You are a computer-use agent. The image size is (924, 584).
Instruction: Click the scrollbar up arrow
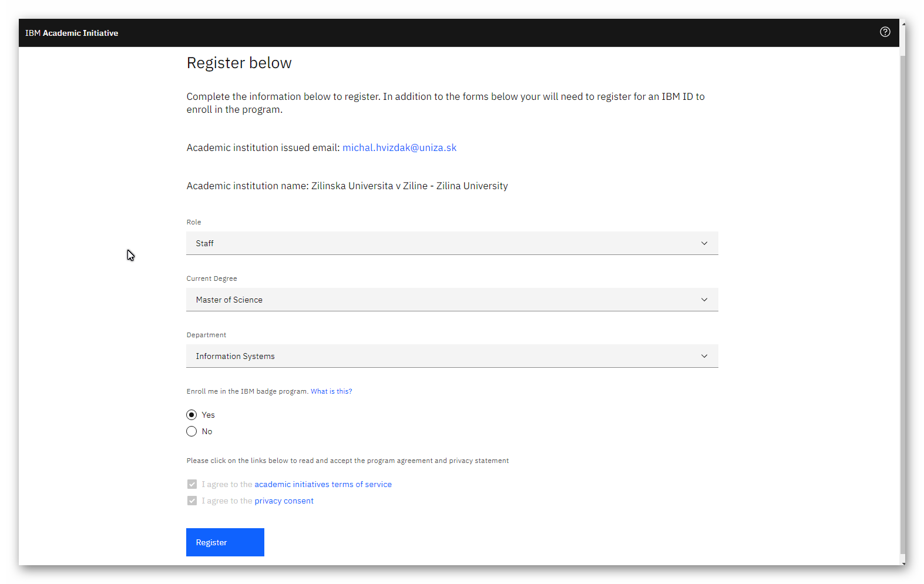pyautogui.click(x=902, y=22)
